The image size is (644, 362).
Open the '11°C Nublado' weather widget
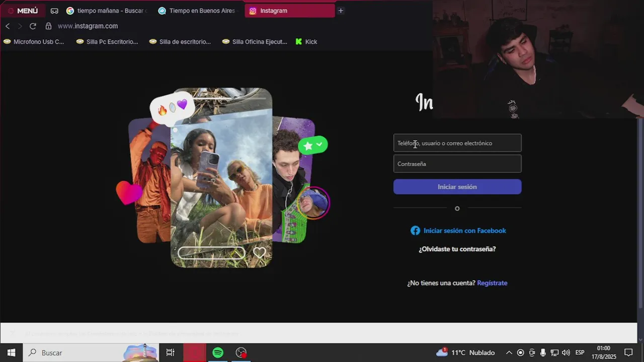pos(465,352)
